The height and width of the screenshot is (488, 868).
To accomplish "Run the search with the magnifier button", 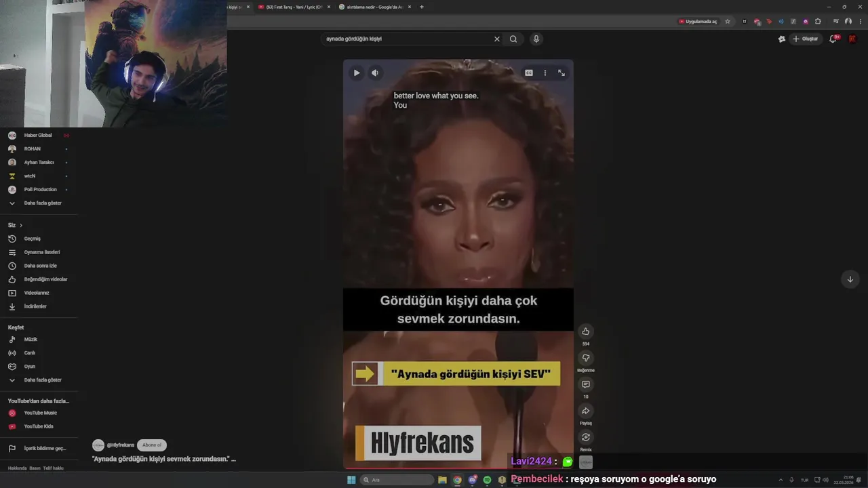I will click(x=513, y=39).
